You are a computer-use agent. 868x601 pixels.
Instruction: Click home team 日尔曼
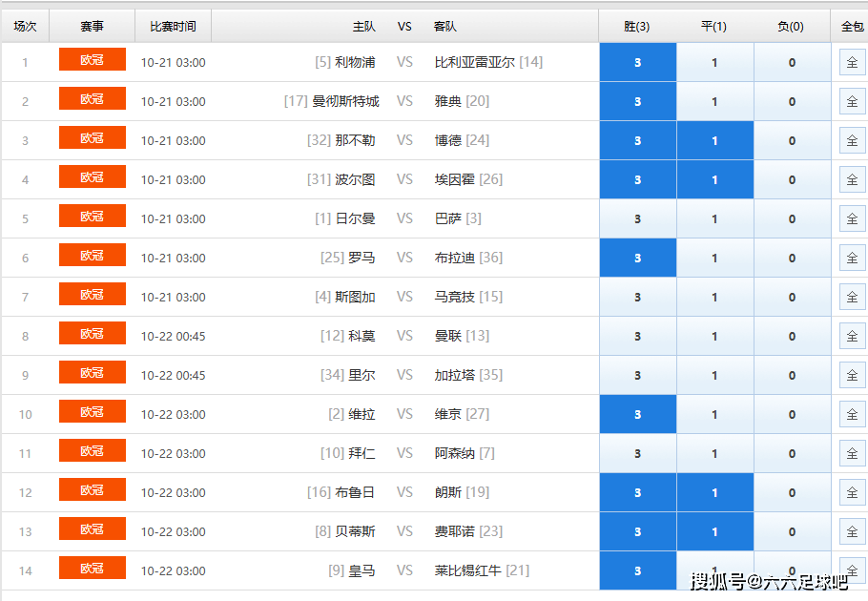[x=355, y=219]
